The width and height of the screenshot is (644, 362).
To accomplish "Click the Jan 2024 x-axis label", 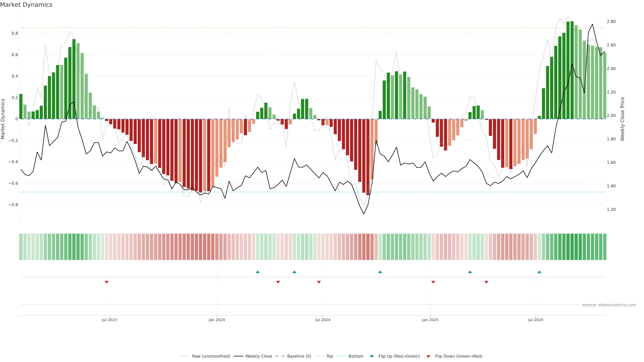I will click(x=217, y=320).
